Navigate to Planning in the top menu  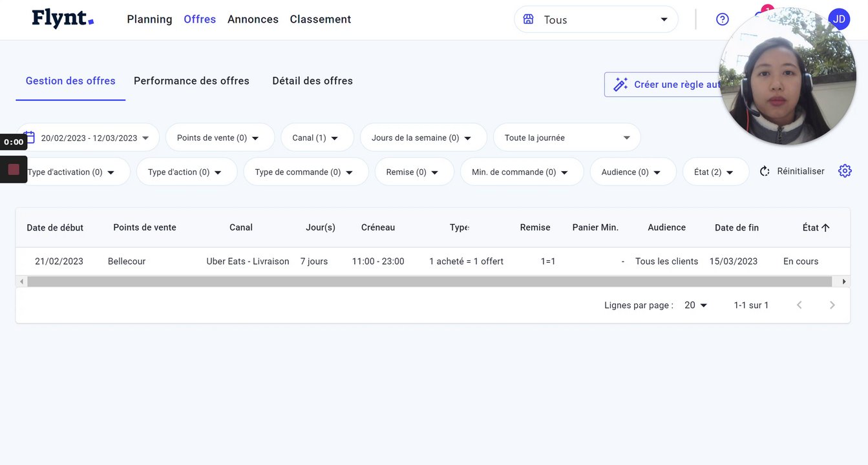coord(149,19)
